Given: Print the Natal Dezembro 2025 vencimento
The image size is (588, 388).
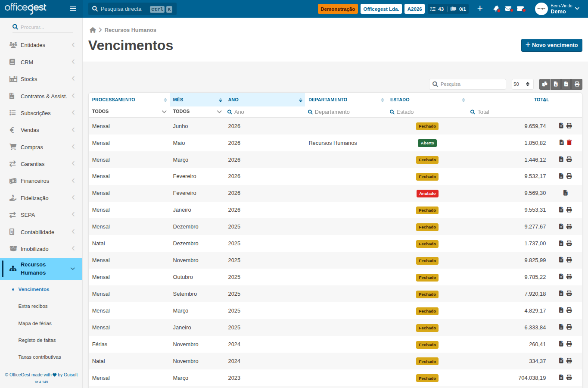Looking at the screenshot, I should click(x=569, y=243).
